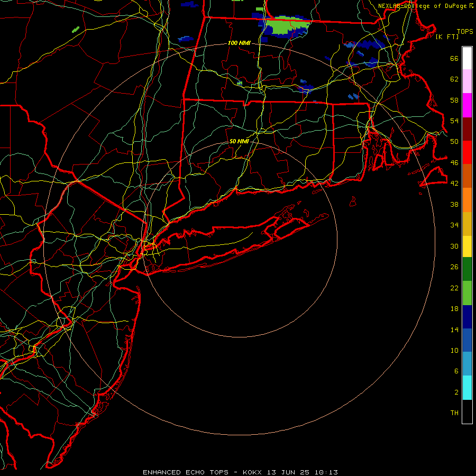The width and height of the screenshot is (476, 476).
Task: Click the "58" legend value
Action: (454, 100)
